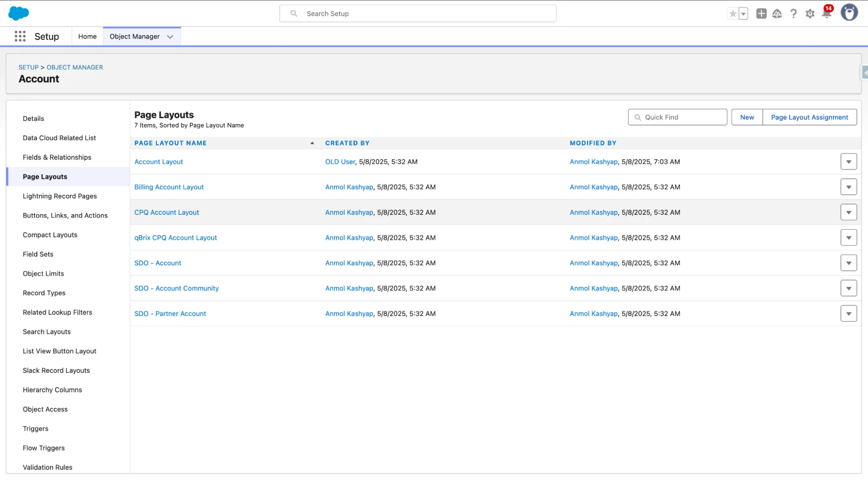
Task: Open the Trailhead guidance icon
Action: (777, 14)
